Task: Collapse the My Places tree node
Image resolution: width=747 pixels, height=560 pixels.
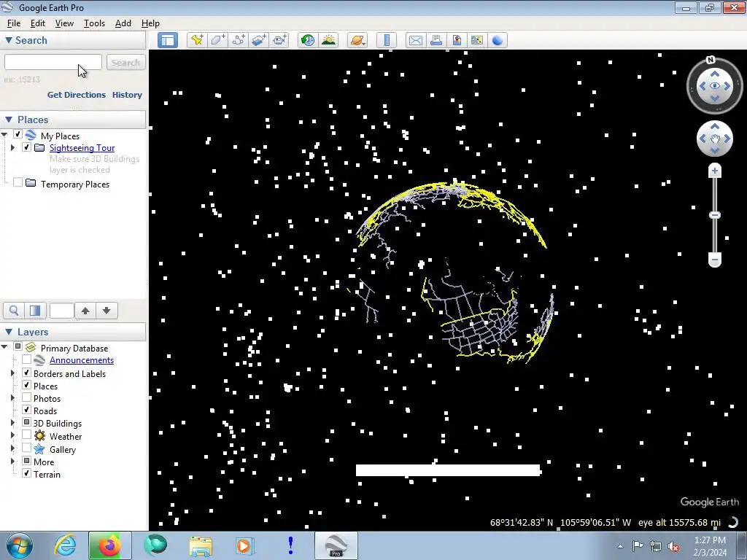Action: [5, 135]
